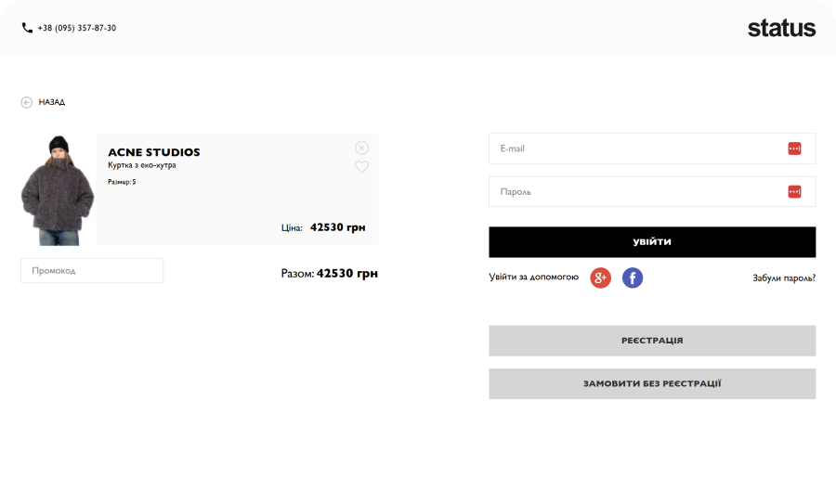
Task: Click the Разом: 42530 грн total
Action: [x=330, y=273]
